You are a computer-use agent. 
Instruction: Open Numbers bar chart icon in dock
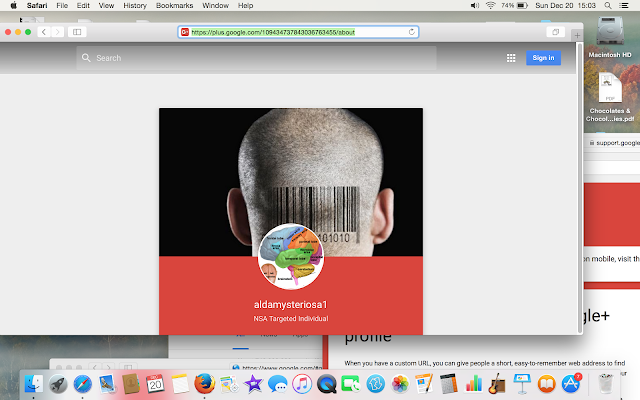[x=473, y=384]
